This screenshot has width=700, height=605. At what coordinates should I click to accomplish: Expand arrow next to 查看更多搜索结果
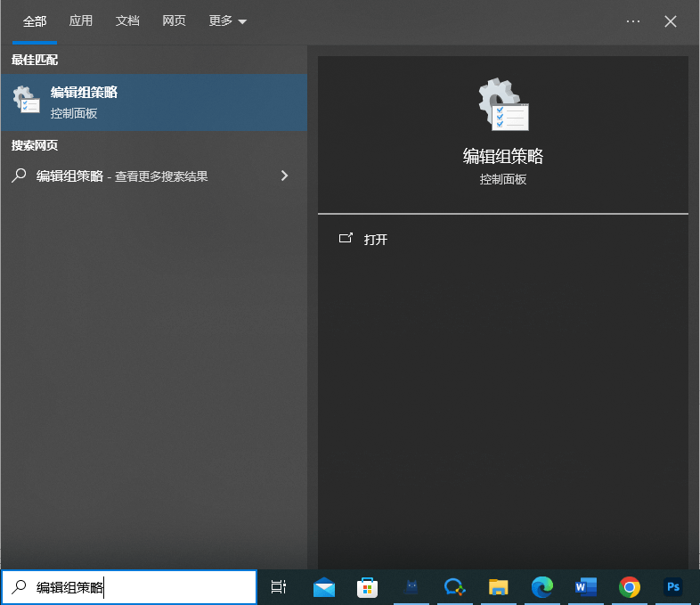(284, 176)
